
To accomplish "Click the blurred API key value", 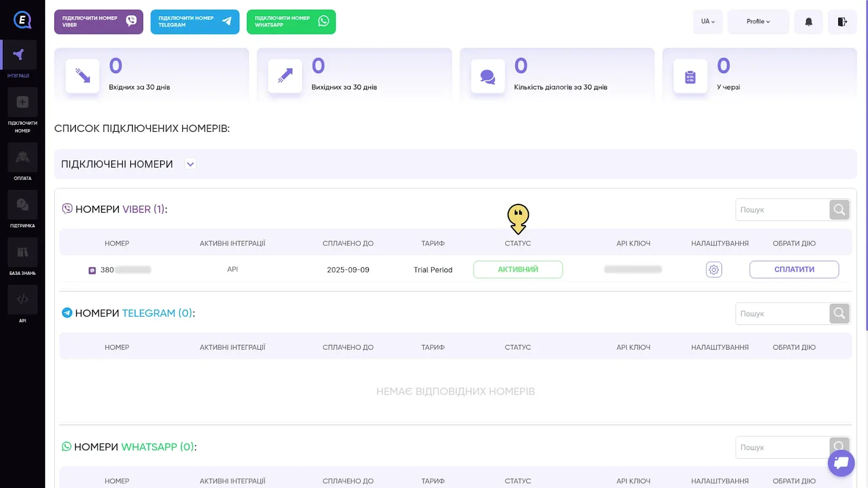I will pyautogui.click(x=633, y=269).
